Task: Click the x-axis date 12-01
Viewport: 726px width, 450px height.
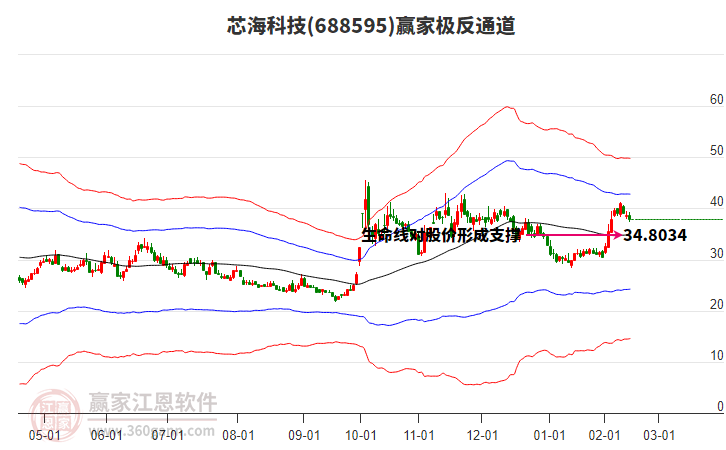Action: tap(482, 435)
